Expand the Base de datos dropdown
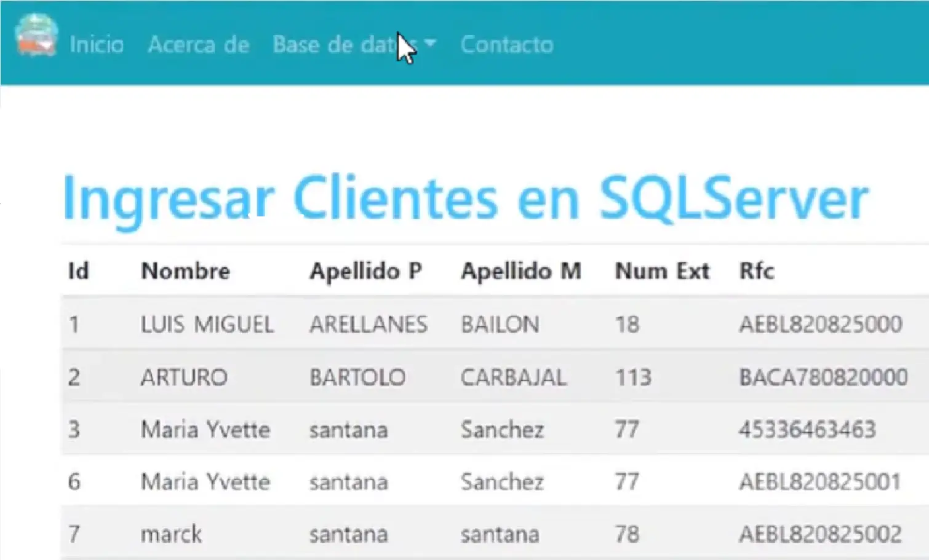The width and height of the screenshot is (929, 560). pyautogui.click(x=354, y=44)
